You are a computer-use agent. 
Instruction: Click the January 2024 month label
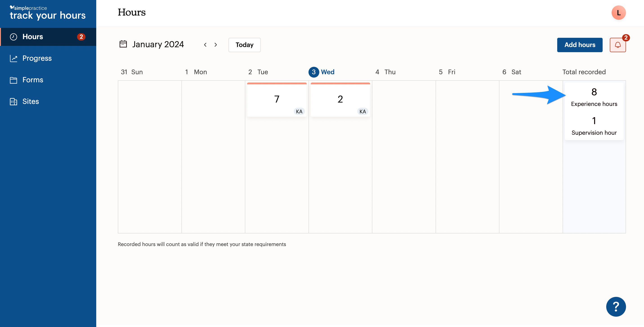158,45
